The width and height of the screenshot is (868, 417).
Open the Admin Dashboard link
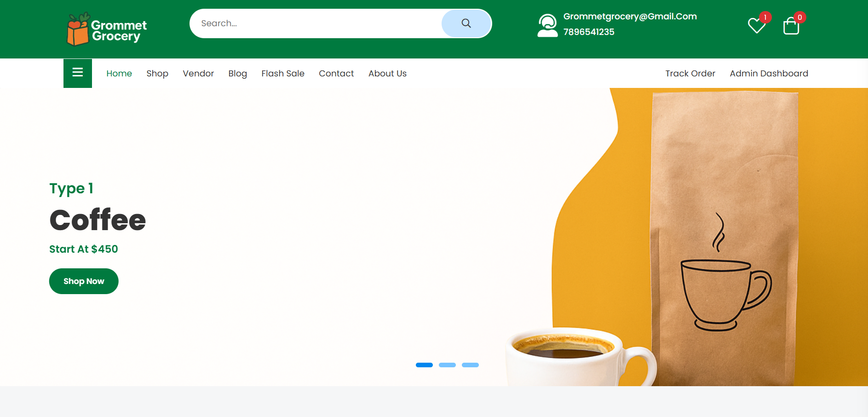tap(769, 74)
